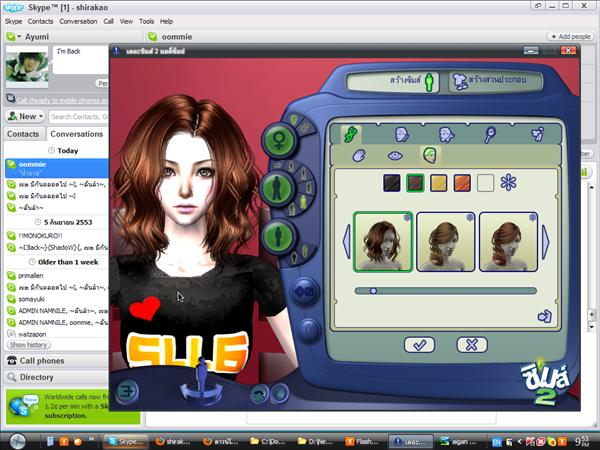The image size is (600, 450).
Task: Select the eye color sub-tab
Action: click(x=395, y=156)
